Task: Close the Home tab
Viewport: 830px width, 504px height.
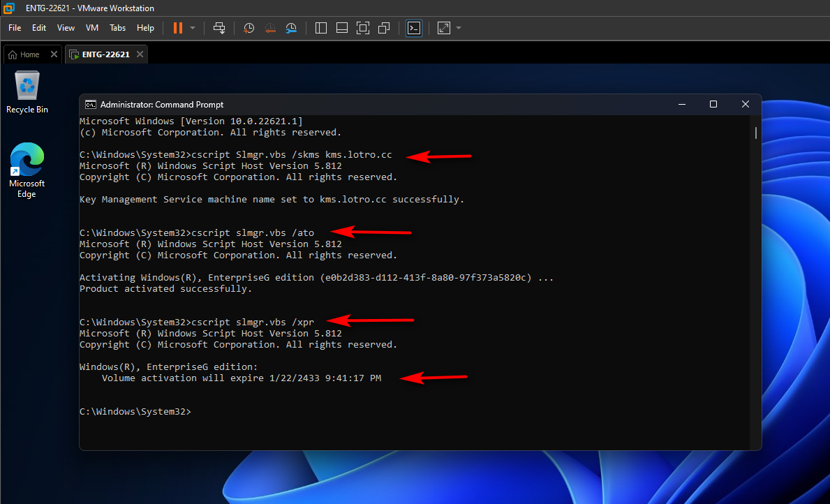Action: [54, 54]
